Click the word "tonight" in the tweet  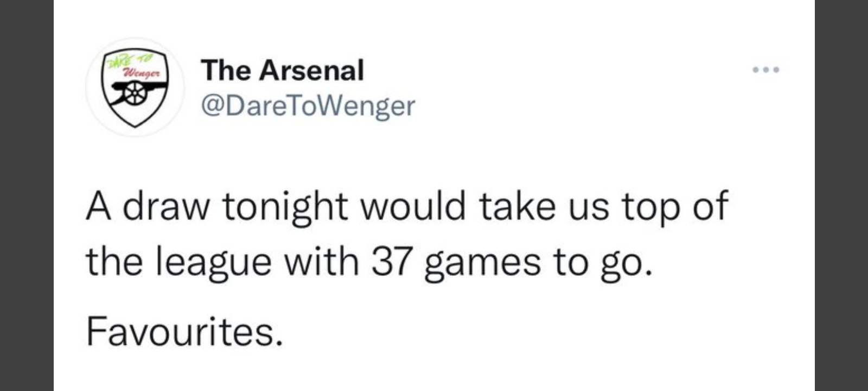click(285, 207)
